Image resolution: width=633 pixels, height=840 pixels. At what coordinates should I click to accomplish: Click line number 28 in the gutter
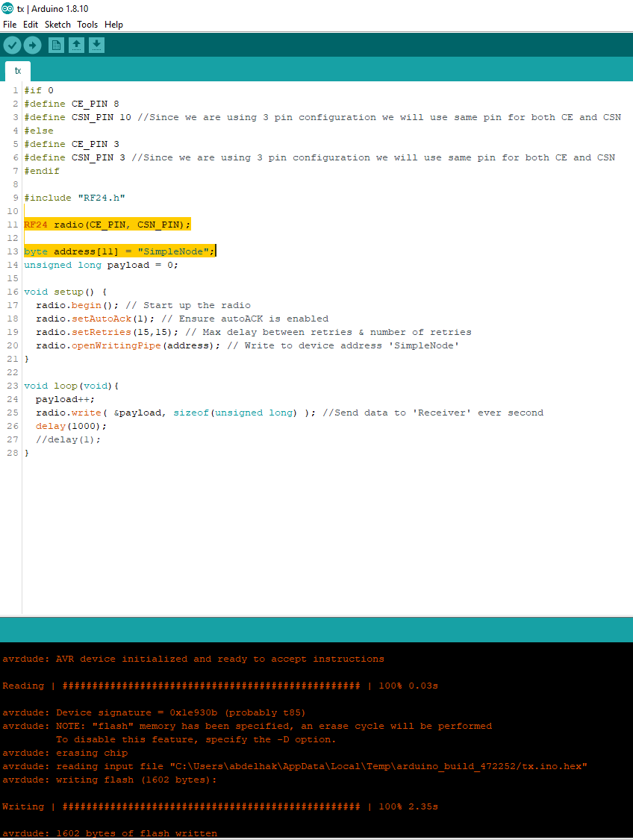(13, 453)
